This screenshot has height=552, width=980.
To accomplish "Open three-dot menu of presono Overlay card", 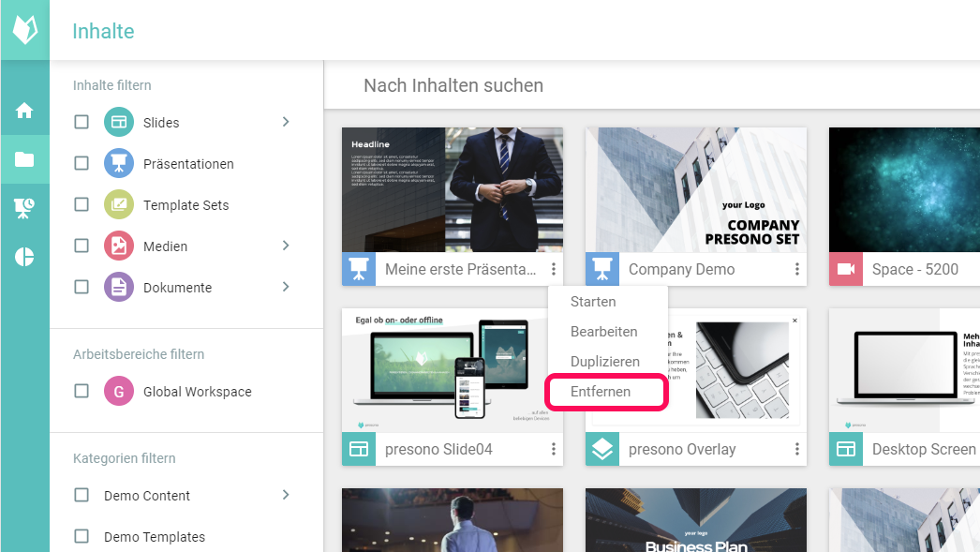I will (x=797, y=449).
